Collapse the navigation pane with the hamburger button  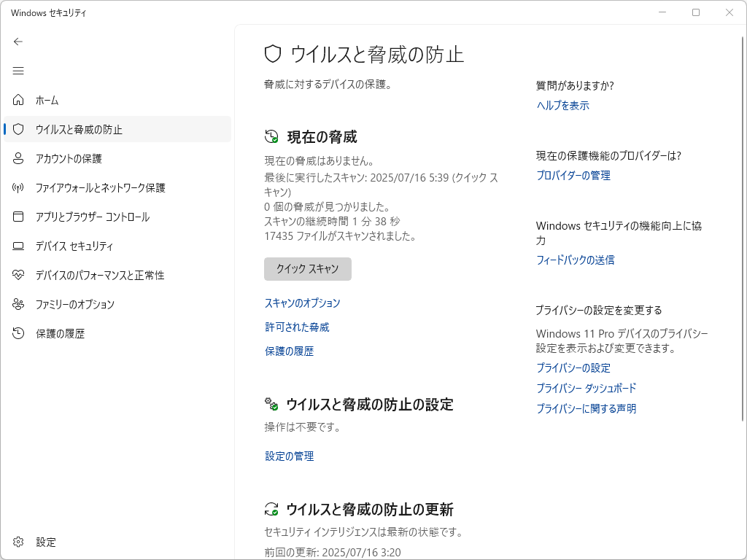point(18,71)
